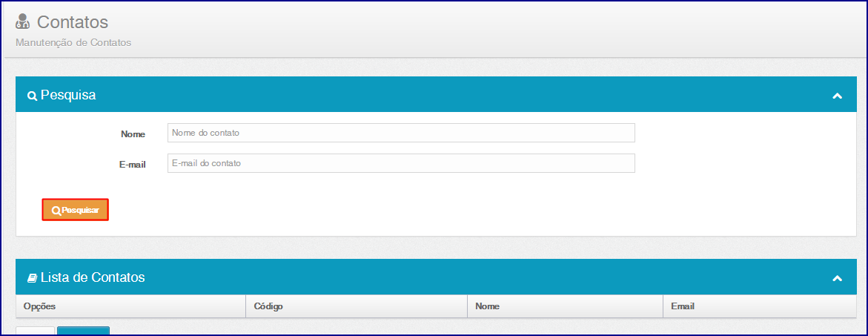Click the Lista de Contatos panel title
868x336 pixels.
pyautogui.click(x=93, y=277)
